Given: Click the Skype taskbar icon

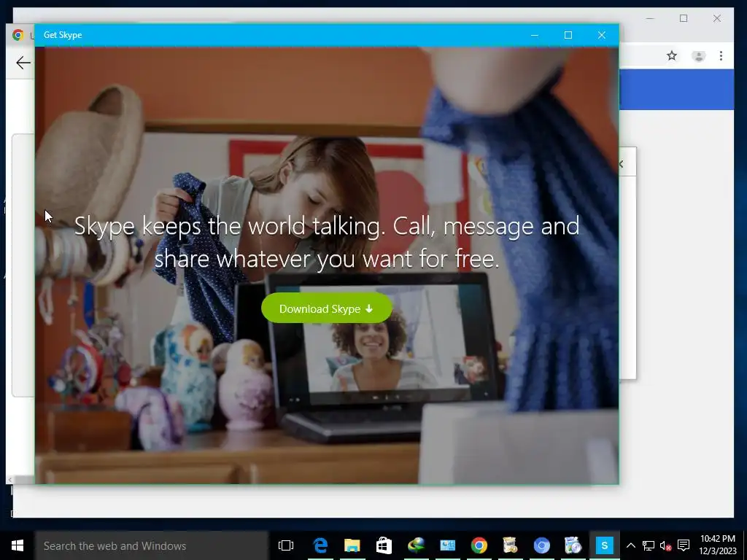Looking at the screenshot, I should click(x=605, y=545).
